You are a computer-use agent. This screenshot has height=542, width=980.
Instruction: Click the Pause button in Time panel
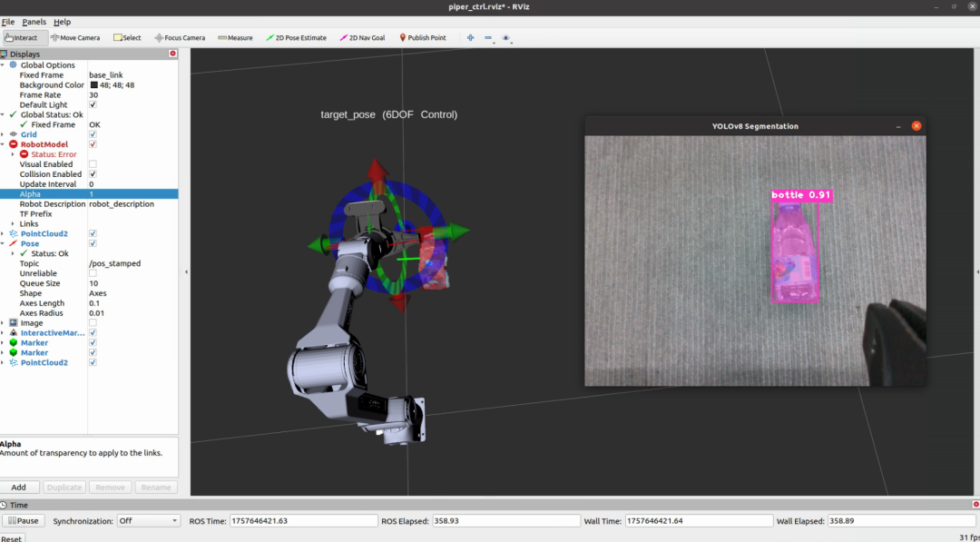pyautogui.click(x=24, y=521)
